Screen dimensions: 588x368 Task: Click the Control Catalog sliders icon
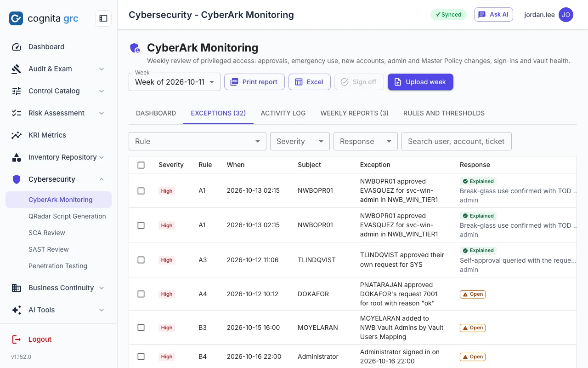(17, 91)
